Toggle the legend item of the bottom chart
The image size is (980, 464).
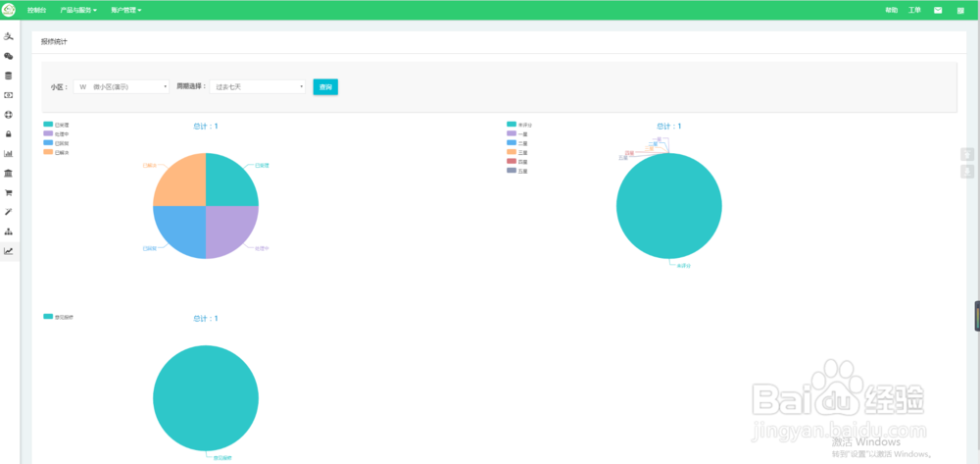coord(58,317)
